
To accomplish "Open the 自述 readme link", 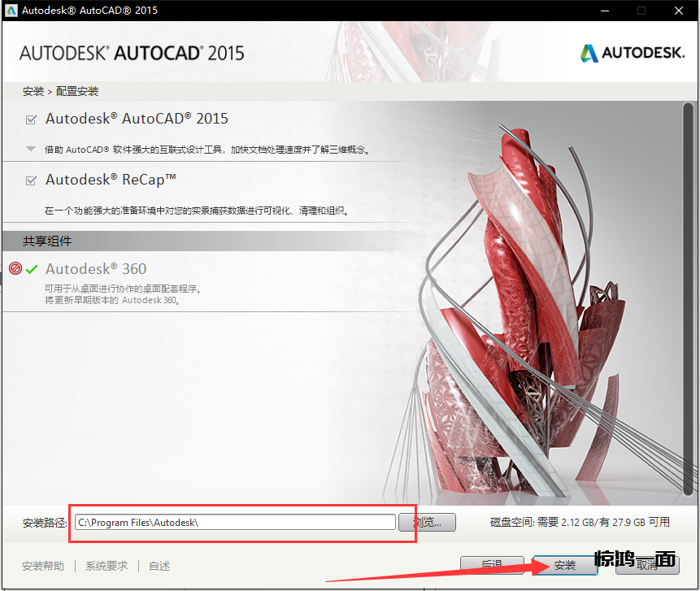I will (159, 566).
